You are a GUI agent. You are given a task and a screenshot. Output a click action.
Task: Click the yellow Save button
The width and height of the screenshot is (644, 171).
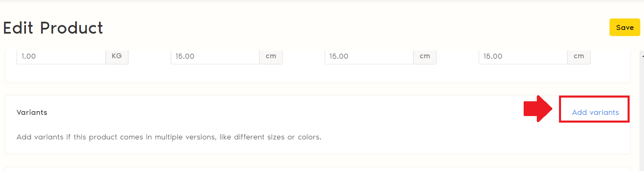point(624,27)
